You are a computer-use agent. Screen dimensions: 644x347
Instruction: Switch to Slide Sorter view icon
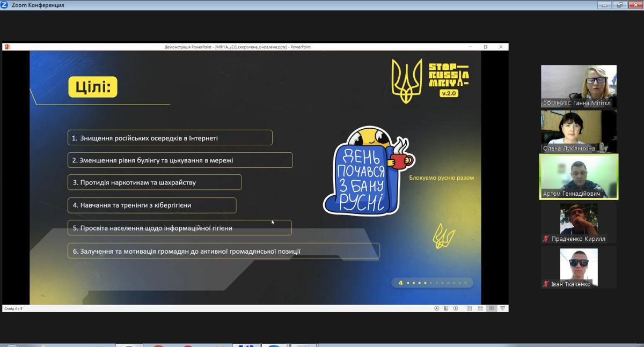pos(480,308)
